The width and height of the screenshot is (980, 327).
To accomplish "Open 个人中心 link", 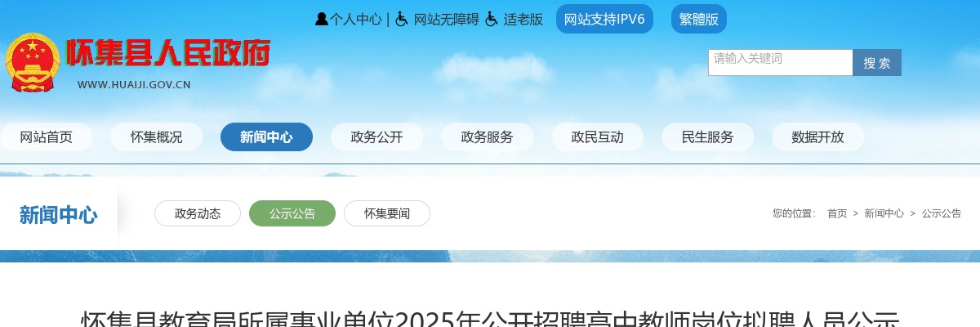I will tap(355, 20).
